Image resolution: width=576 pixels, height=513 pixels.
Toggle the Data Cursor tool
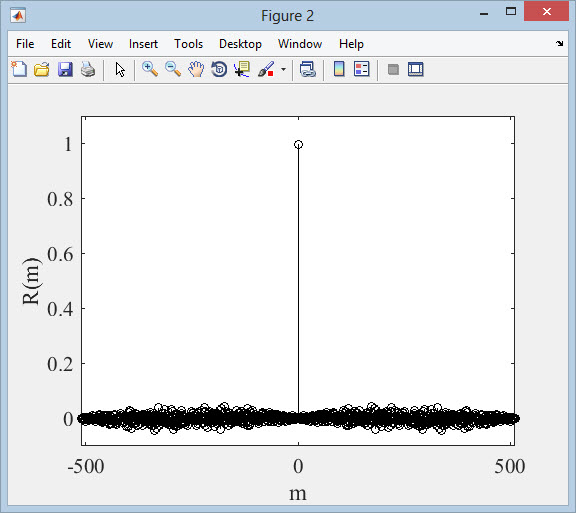tap(242, 69)
